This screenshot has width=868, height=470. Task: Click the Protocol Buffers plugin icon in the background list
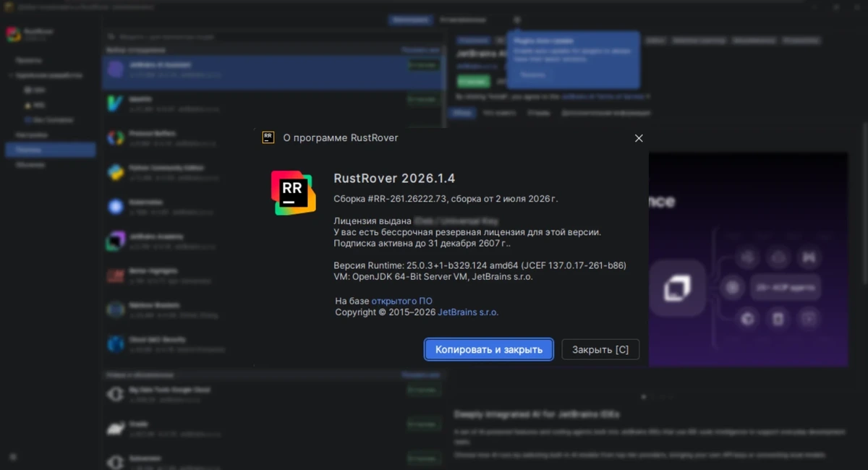pyautogui.click(x=116, y=138)
